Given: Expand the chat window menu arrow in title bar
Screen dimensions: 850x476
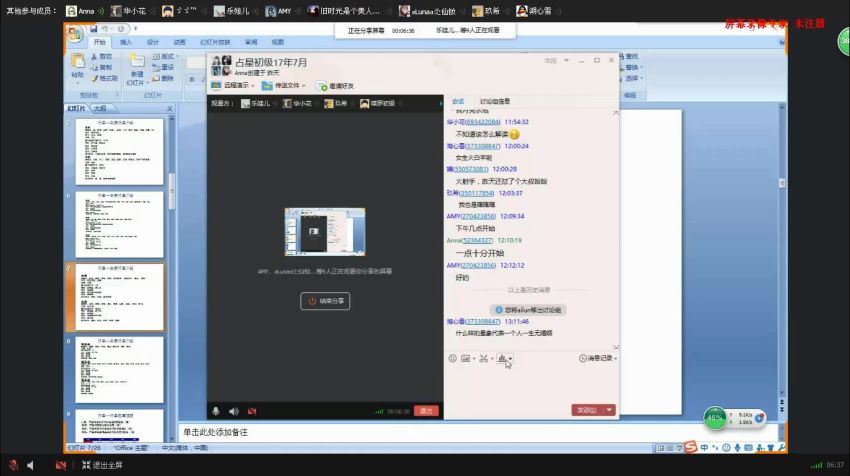Looking at the screenshot, I should [567, 61].
